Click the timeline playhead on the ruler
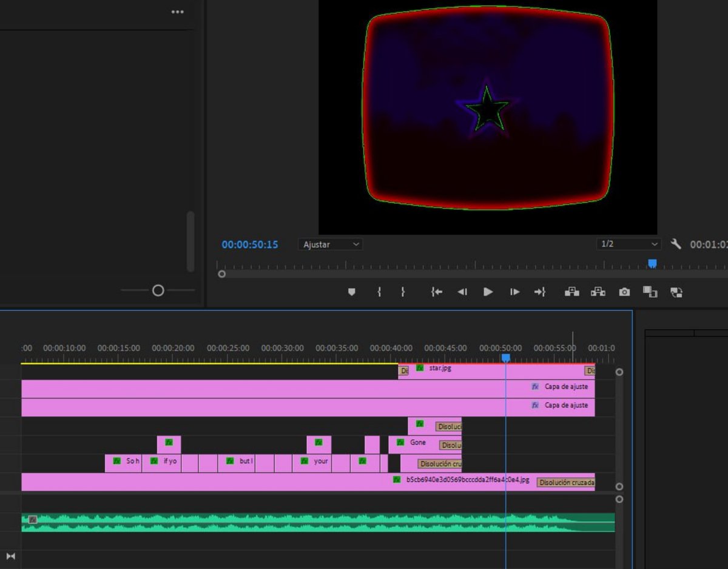This screenshot has width=728, height=569. tap(505, 358)
